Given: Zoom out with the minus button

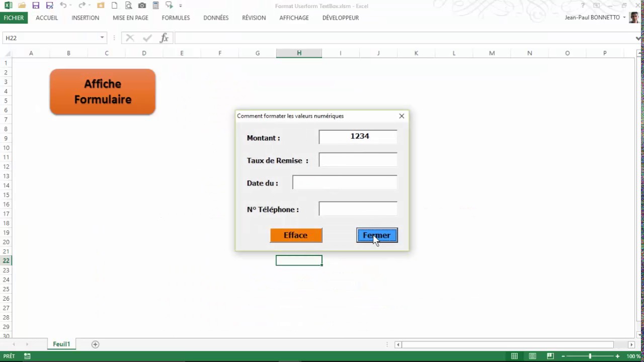Looking at the screenshot, I should 563,356.
